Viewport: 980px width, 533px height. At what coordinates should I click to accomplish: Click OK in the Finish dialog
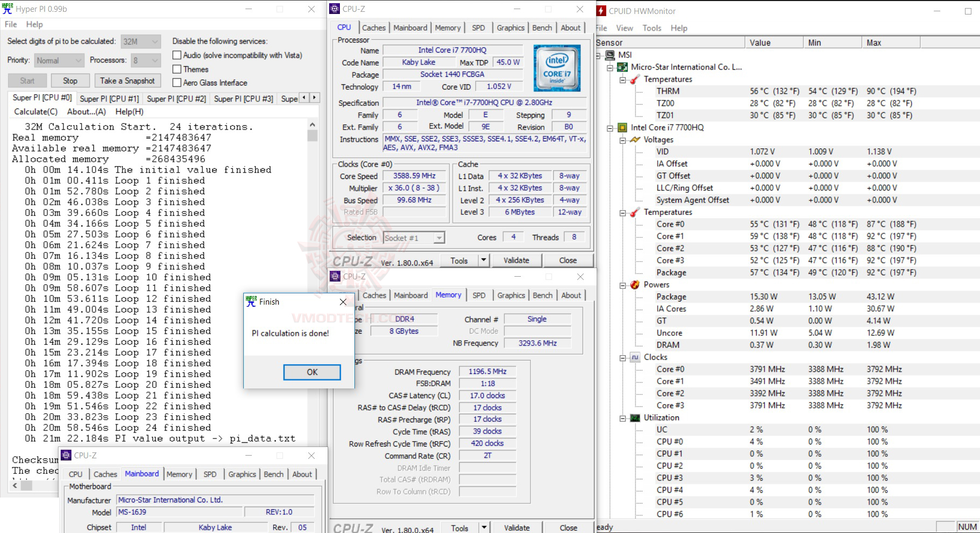[312, 372]
